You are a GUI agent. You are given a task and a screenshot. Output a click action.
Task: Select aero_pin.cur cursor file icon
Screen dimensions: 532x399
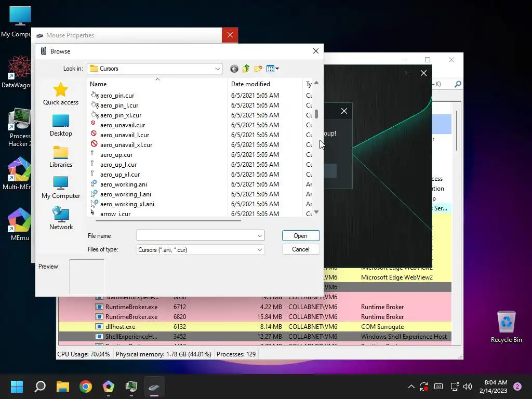[95, 95]
